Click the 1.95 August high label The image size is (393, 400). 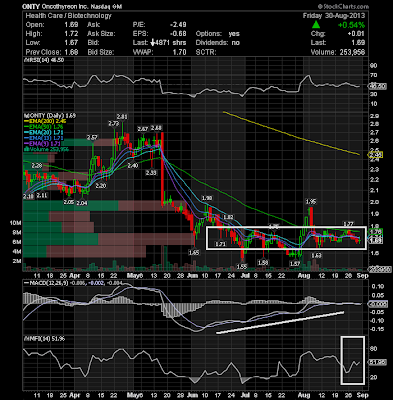click(x=311, y=202)
